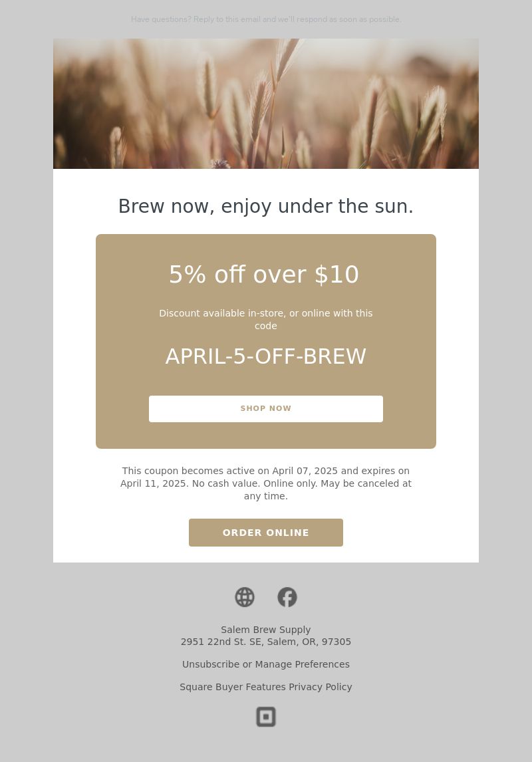Visit the Facebook page icon
This screenshot has height=762, width=532.
coord(287,597)
